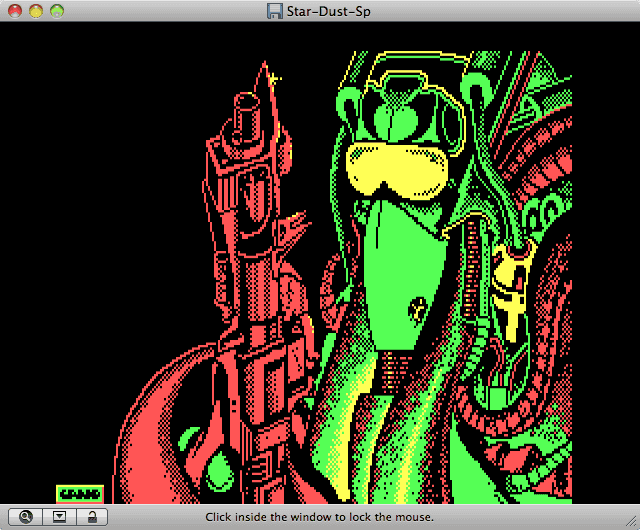Click inside the emulator screen artwork
Viewport: 640px width, 530px height.
pyautogui.click(x=320, y=263)
